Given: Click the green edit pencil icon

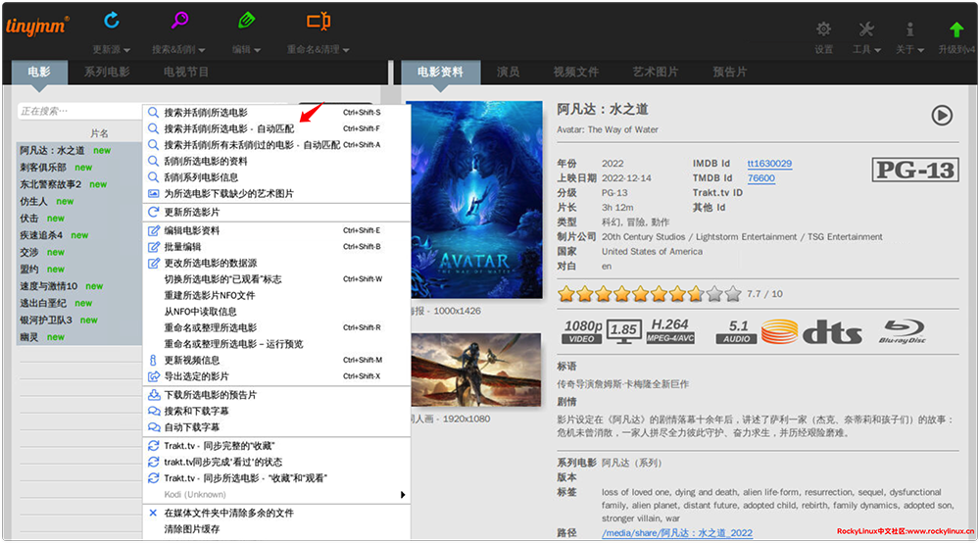Looking at the screenshot, I should coord(246,21).
